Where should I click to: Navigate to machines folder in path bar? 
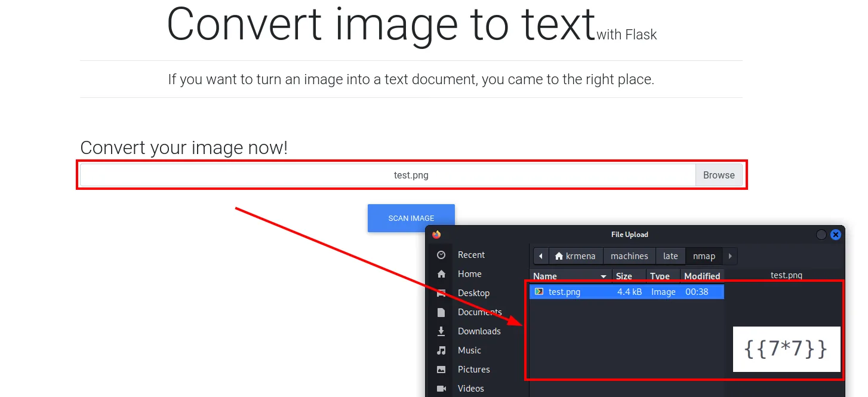629,256
